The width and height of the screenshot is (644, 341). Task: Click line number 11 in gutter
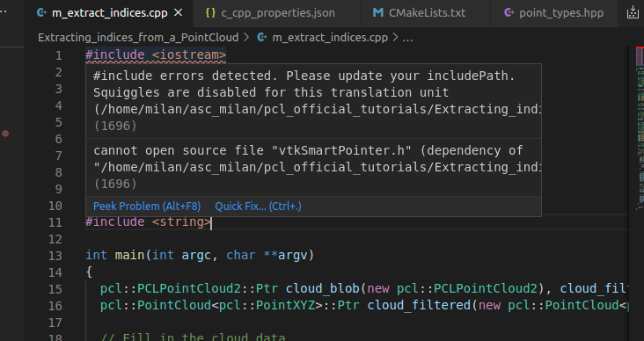55,222
